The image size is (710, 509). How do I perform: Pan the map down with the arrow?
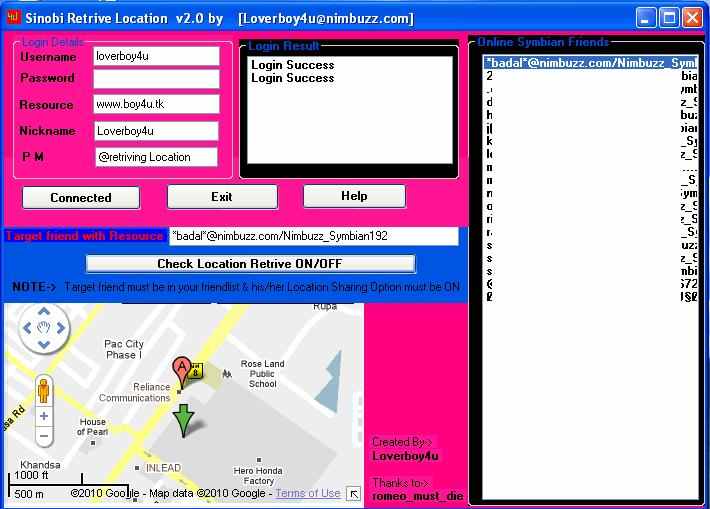pyautogui.click(x=44, y=346)
